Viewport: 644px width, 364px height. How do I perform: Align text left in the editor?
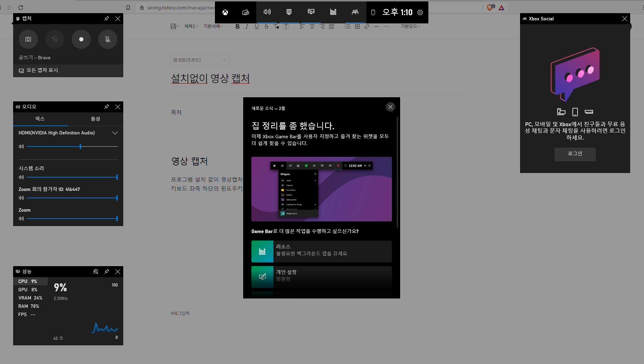(302, 27)
